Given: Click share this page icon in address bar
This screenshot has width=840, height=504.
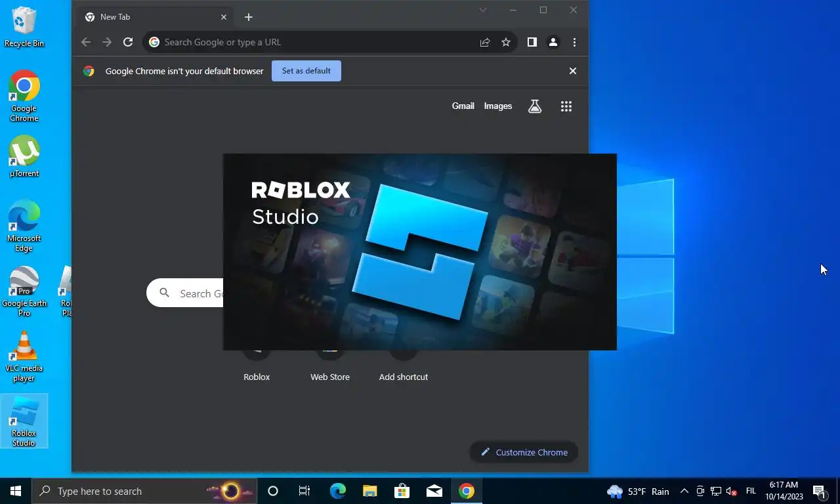Looking at the screenshot, I should pyautogui.click(x=485, y=42).
